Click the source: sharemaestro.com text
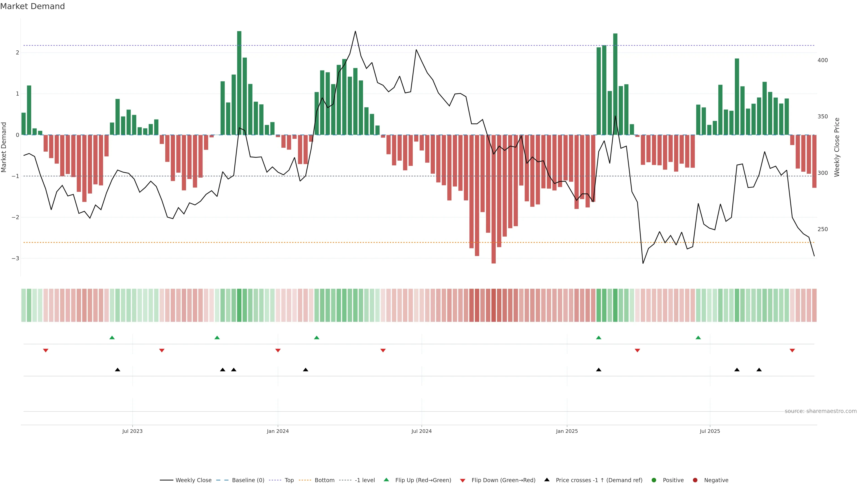 point(821,411)
